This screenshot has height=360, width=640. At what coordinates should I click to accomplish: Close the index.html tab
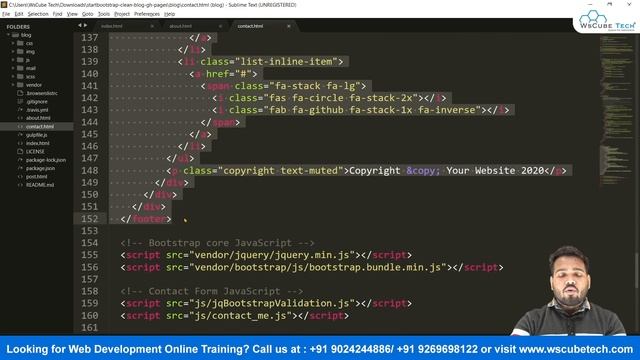pos(152,26)
